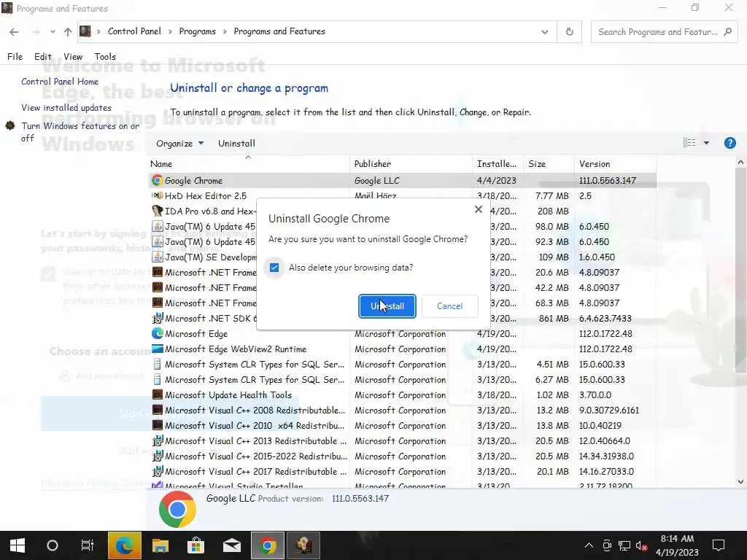Expand the view options dropdown arrow
Viewport: 747px width, 560px height.
[706, 143]
